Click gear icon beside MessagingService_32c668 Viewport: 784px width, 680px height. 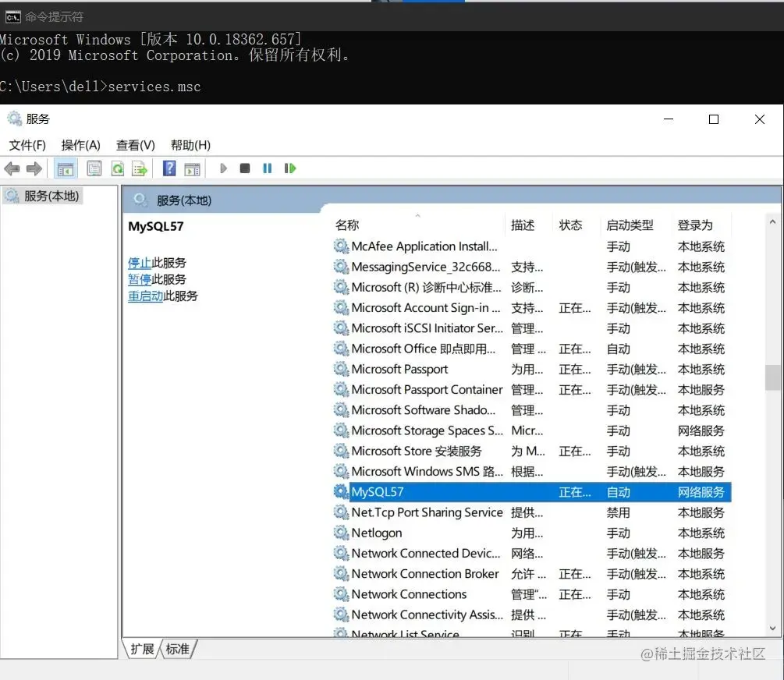pos(341,267)
